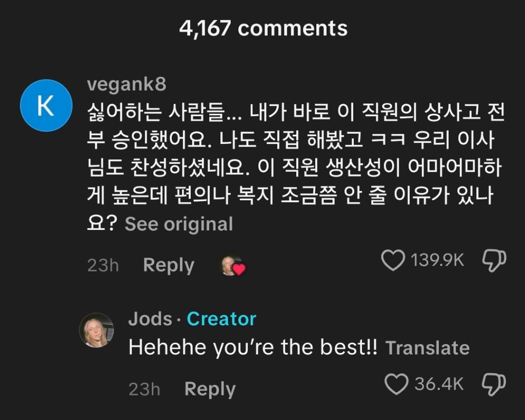Open vegank8's blue K profile avatar
The height and width of the screenshot is (420, 525).
(x=46, y=106)
